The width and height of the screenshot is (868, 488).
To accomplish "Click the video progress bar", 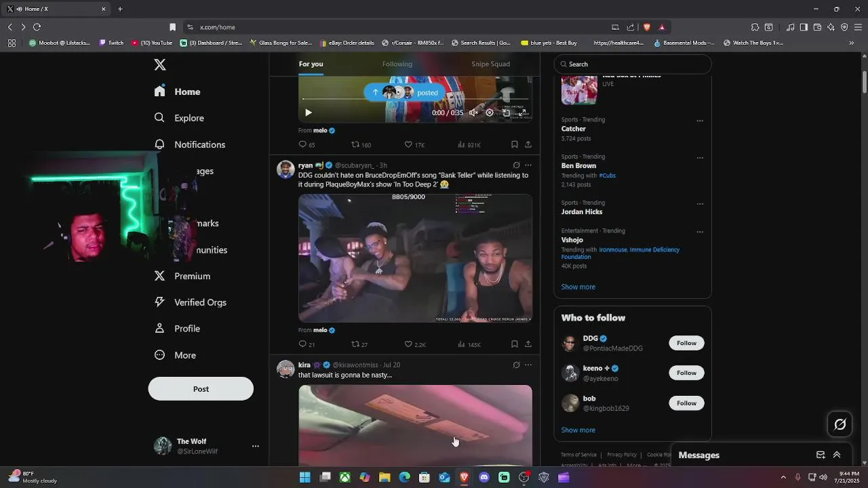I will [415, 99].
